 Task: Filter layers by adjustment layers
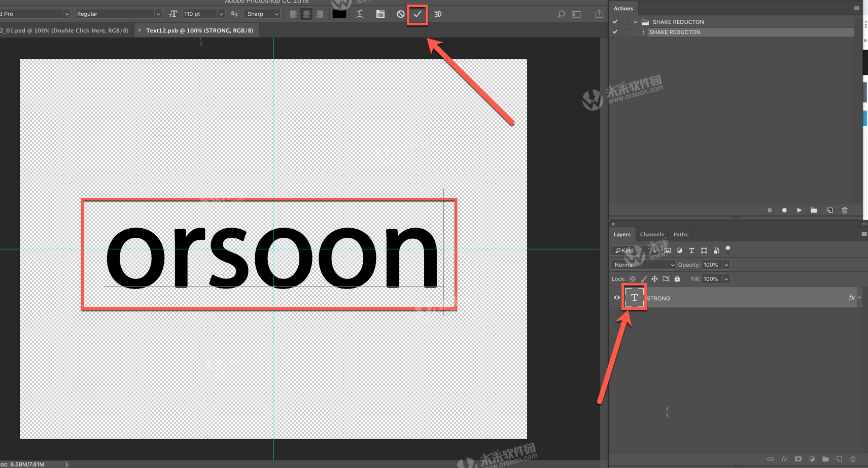pos(680,250)
